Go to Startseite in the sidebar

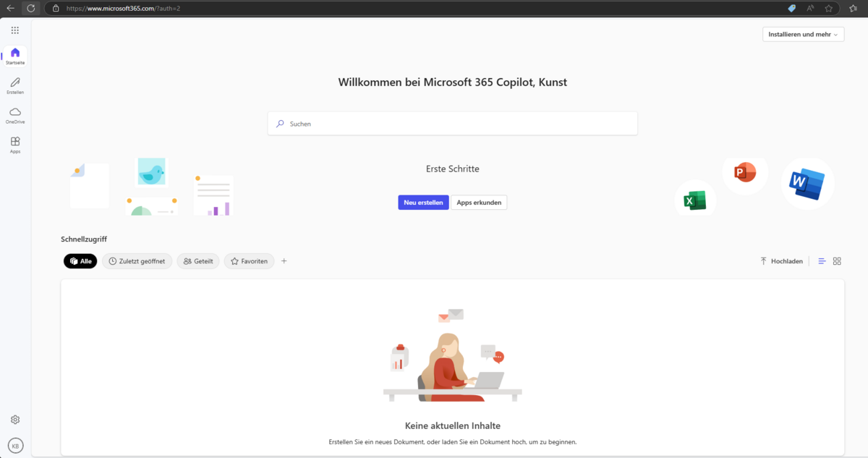click(15, 56)
